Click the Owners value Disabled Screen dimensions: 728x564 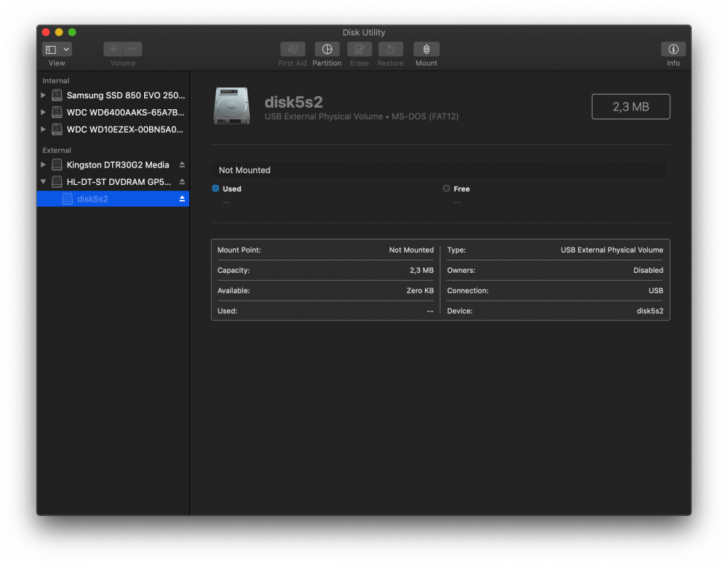[648, 270]
